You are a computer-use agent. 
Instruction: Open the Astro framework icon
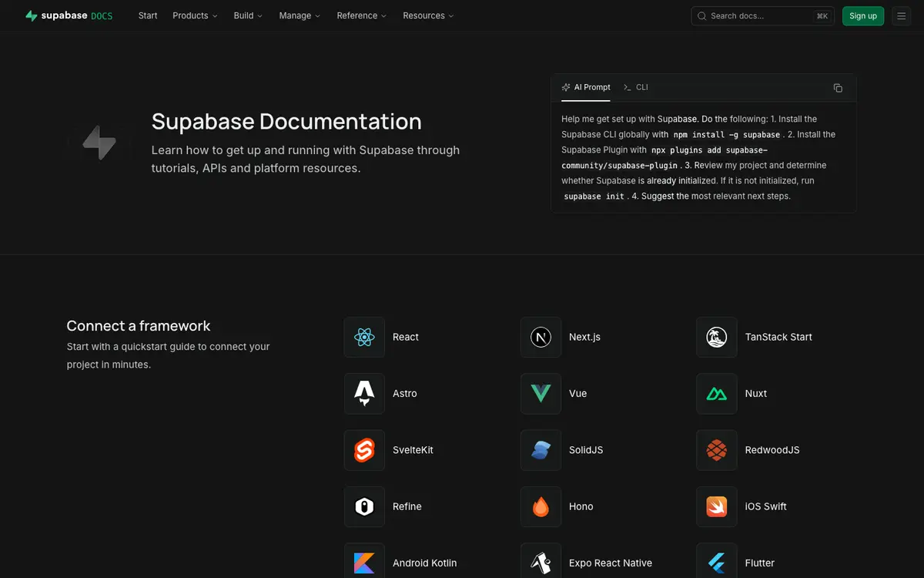point(364,393)
